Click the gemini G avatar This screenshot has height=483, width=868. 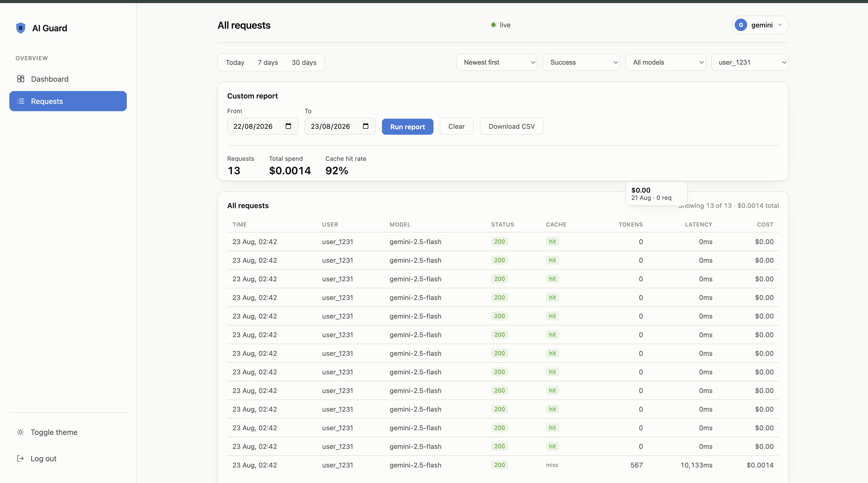tap(741, 25)
